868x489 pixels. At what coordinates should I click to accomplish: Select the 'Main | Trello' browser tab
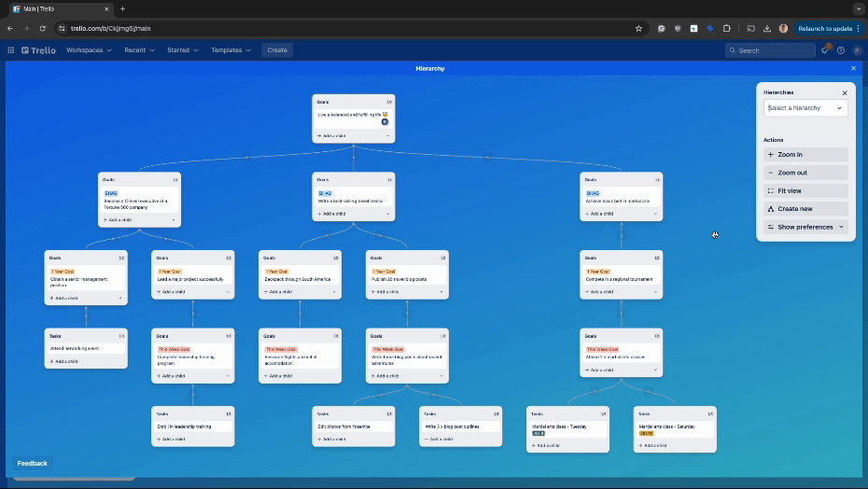tap(61, 8)
